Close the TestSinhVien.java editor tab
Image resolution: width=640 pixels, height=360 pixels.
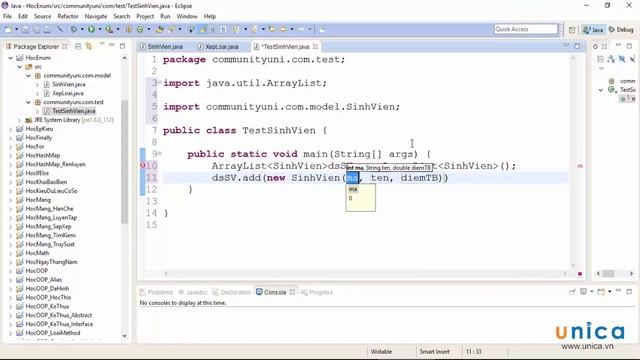(x=316, y=47)
